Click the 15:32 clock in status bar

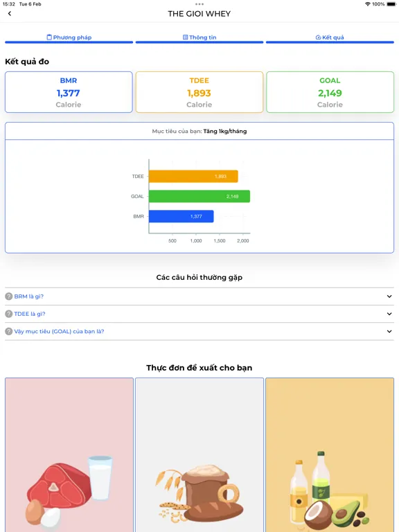coord(9,4)
